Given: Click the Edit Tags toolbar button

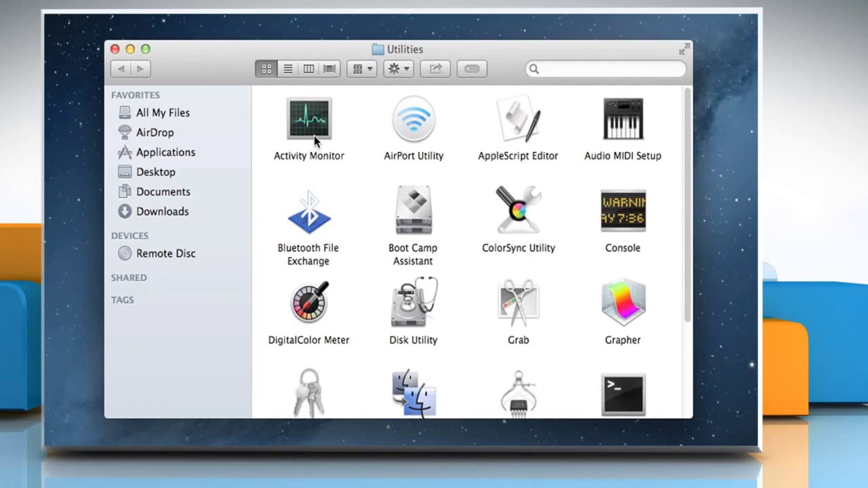Looking at the screenshot, I should pyautogui.click(x=472, y=68).
